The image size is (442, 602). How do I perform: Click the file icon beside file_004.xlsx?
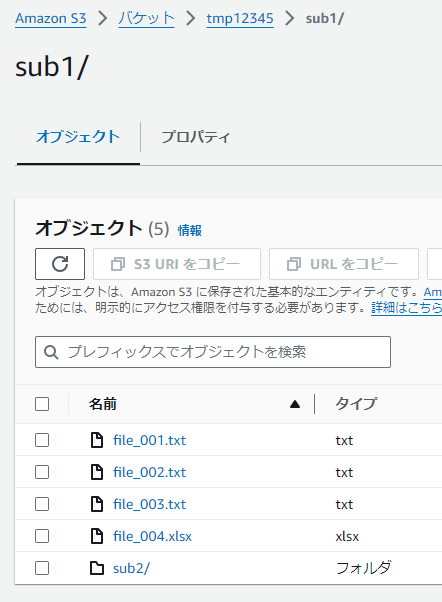pyautogui.click(x=97, y=536)
